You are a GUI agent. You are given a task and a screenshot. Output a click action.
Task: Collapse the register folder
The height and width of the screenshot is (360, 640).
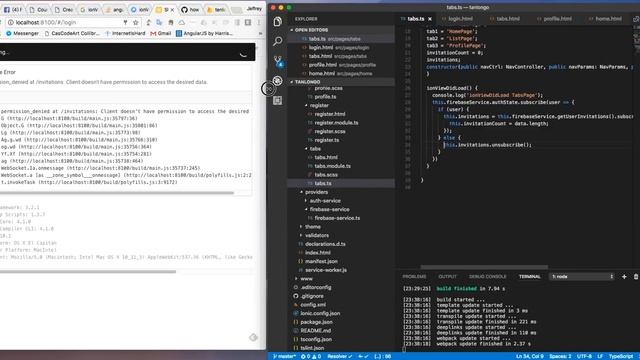point(319,105)
